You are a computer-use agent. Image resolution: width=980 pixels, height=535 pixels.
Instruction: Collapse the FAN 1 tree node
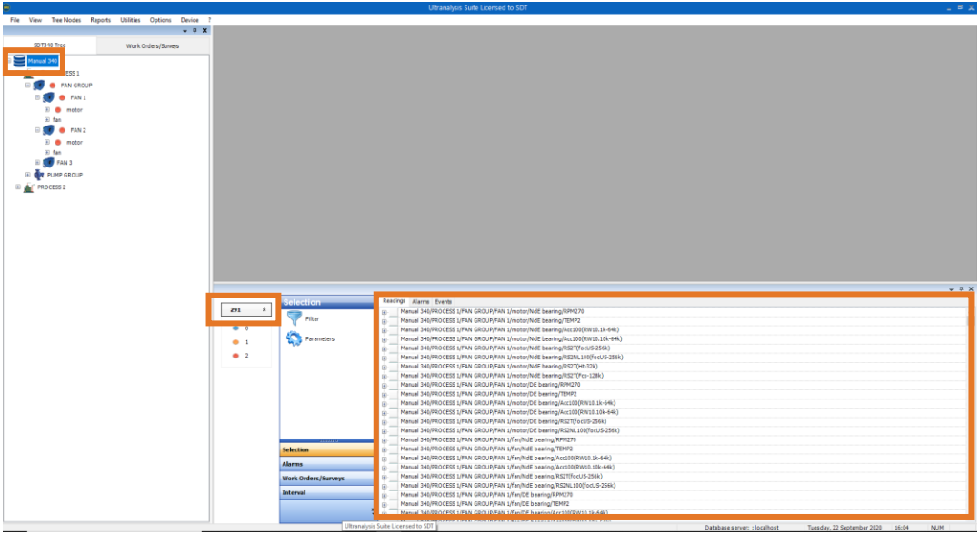(38, 97)
